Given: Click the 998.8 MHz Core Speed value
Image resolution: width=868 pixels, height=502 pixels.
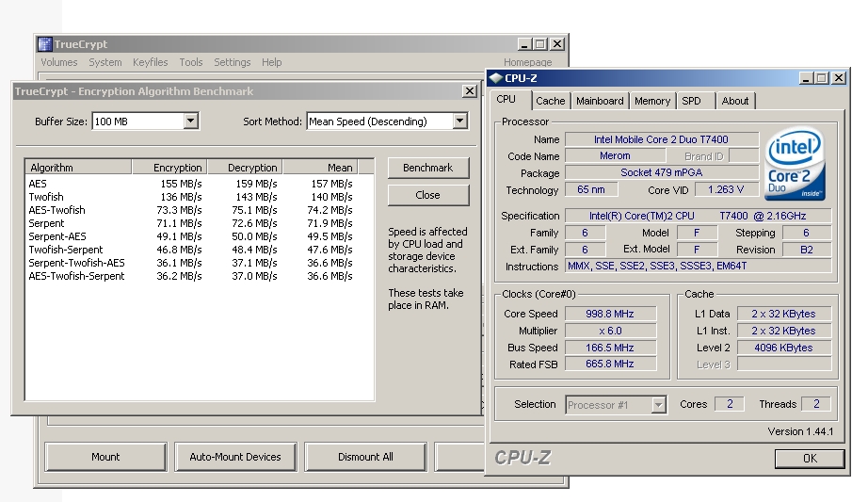Looking at the screenshot, I should coord(610,314).
